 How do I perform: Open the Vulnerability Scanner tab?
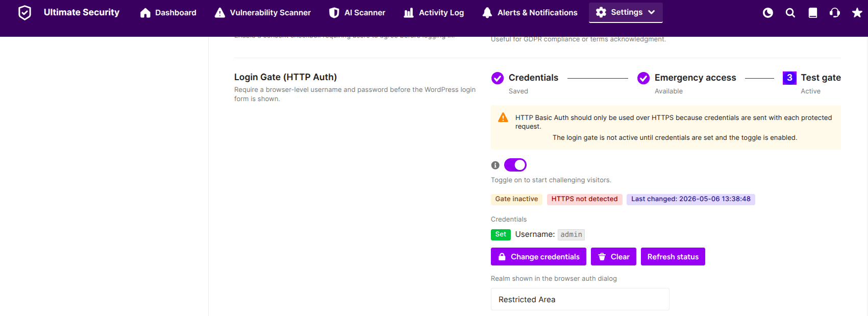point(263,13)
